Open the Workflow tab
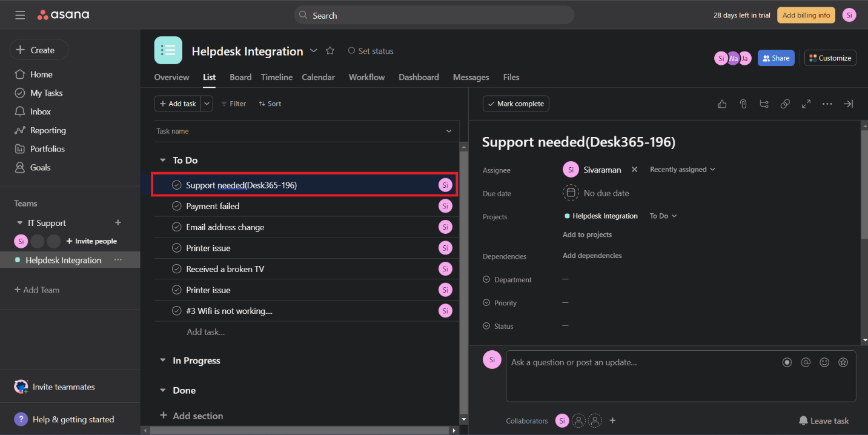 click(366, 77)
